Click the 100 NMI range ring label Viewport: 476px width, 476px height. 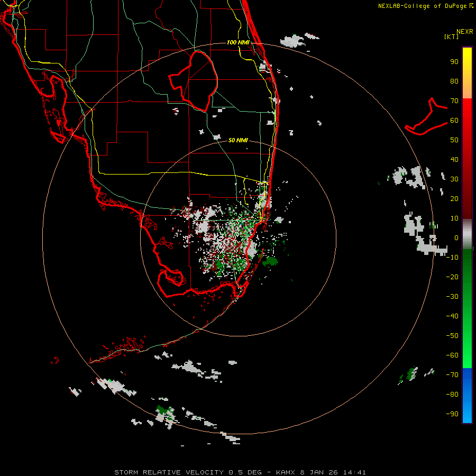238,42
